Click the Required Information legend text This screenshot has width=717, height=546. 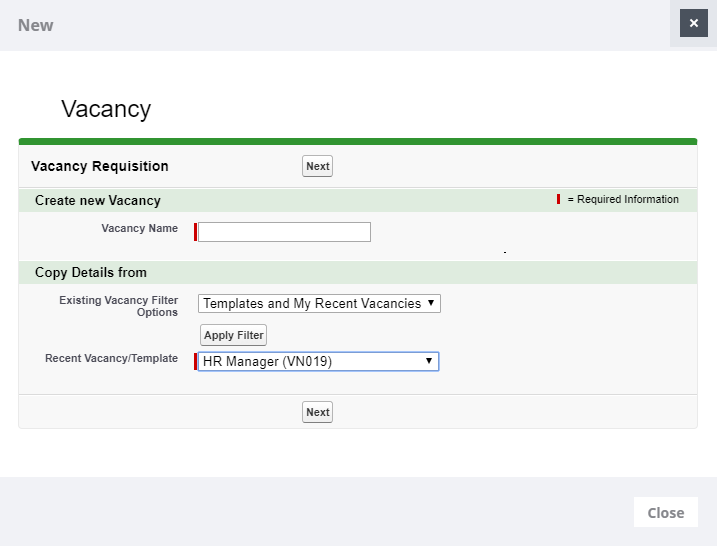tap(623, 199)
